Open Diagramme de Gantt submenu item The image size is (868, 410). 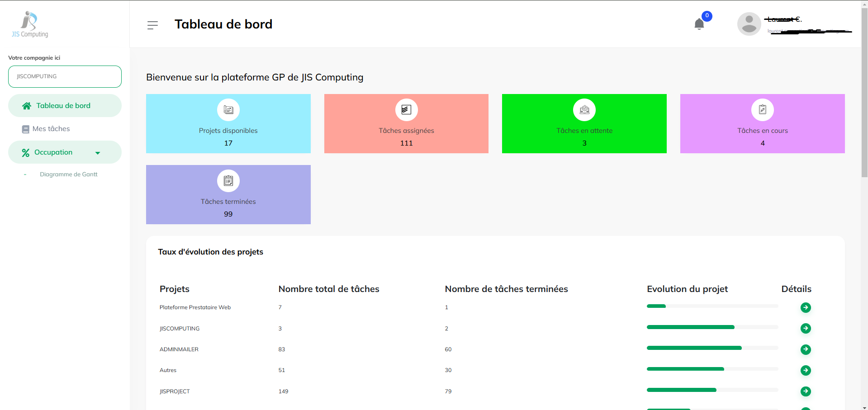[68, 174]
